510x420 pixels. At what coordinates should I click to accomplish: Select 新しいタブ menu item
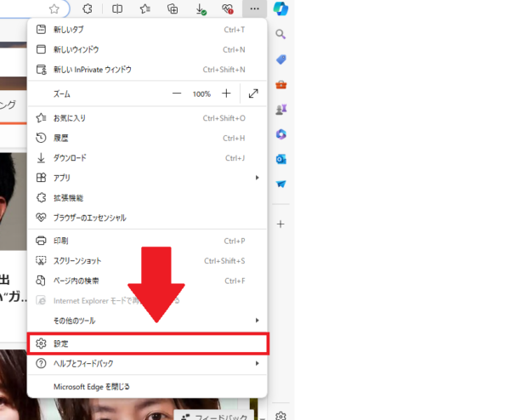click(147, 30)
